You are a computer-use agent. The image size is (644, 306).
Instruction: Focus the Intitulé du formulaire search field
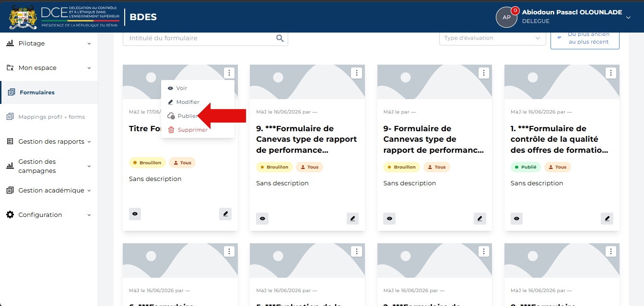click(205, 38)
